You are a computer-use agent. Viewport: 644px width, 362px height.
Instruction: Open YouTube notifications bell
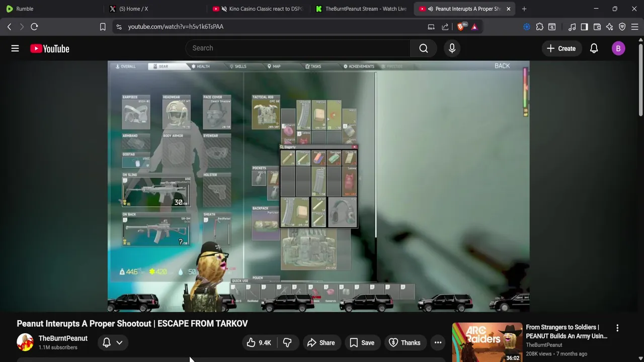pos(594,48)
